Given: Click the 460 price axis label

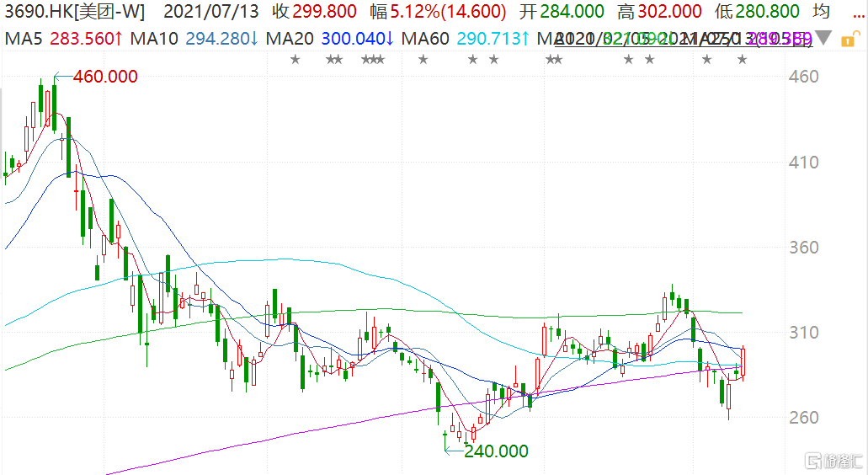Looking at the screenshot, I should [x=803, y=77].
